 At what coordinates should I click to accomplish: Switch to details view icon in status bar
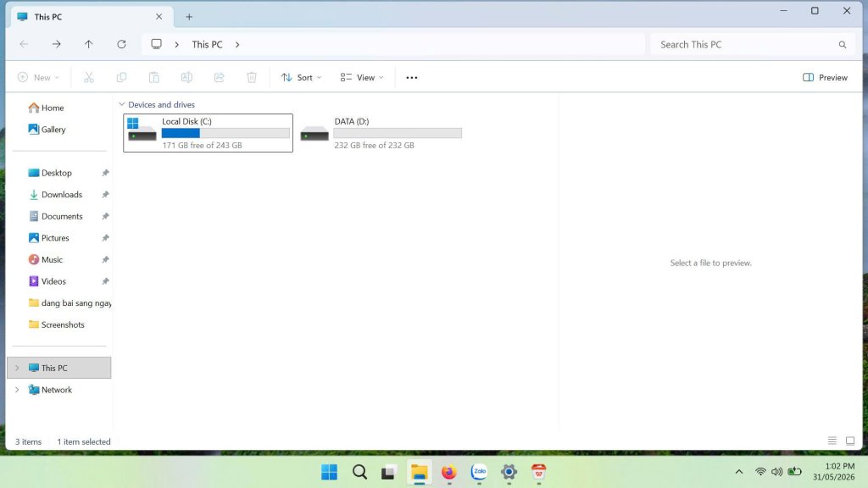[x=832, y=441]
